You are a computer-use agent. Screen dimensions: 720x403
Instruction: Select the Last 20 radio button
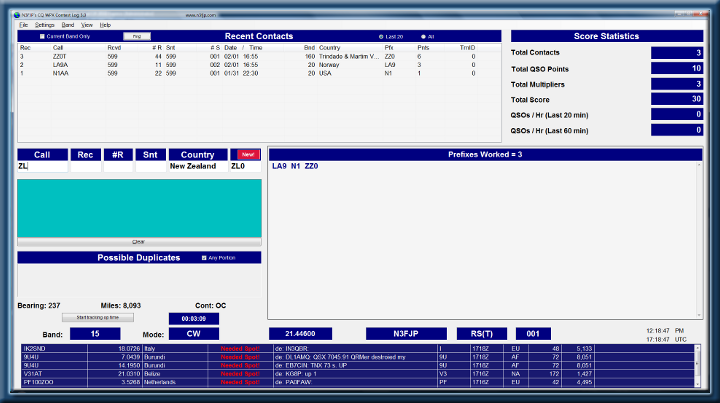click(382, 36)
